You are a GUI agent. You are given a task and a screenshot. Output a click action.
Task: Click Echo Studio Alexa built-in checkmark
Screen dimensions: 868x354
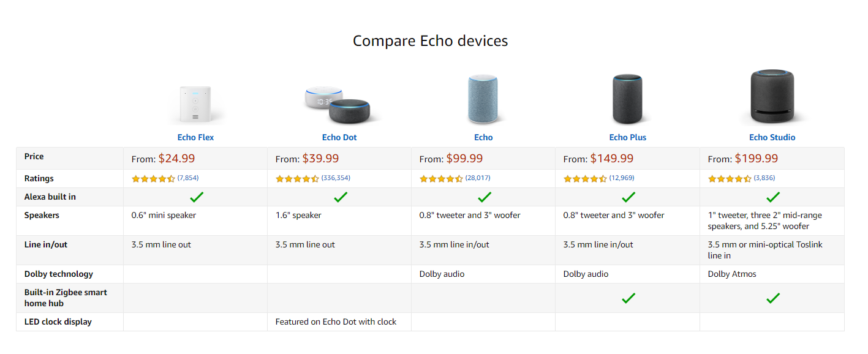(x=773, y=197)
